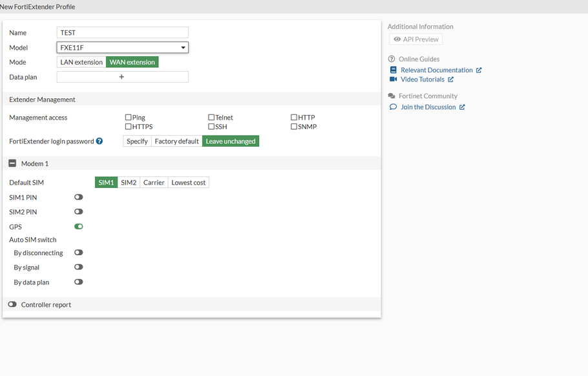This screenshot has height=376, width=588.
Task: Enable SSH management access checkbox
Action: 211,127
